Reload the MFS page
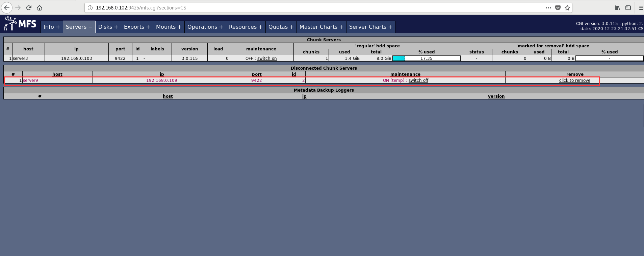Viewport: 644px width, 256px height. [x=29, y=7]
